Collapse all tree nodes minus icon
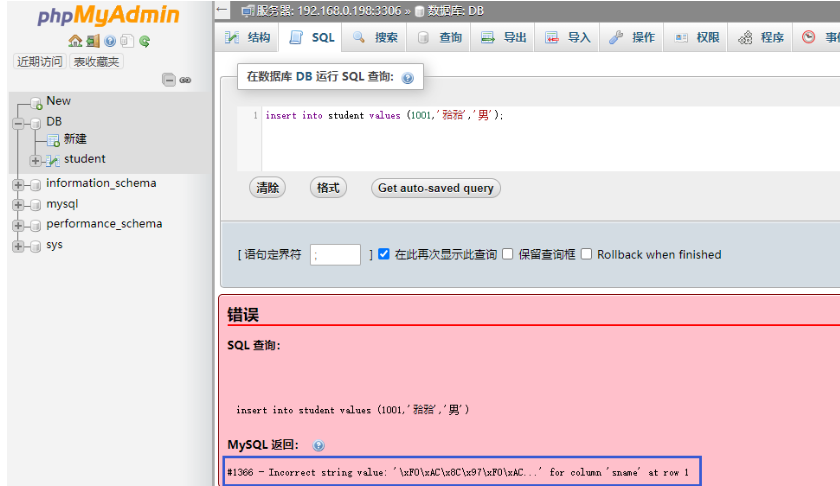840x486 pixels. coord(169,80)
